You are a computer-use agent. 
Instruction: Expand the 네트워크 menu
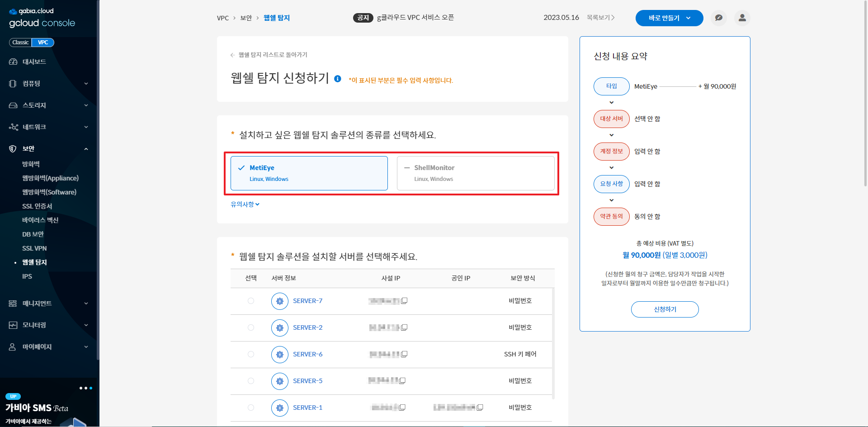pyautogui.click(x=49, y=127)
